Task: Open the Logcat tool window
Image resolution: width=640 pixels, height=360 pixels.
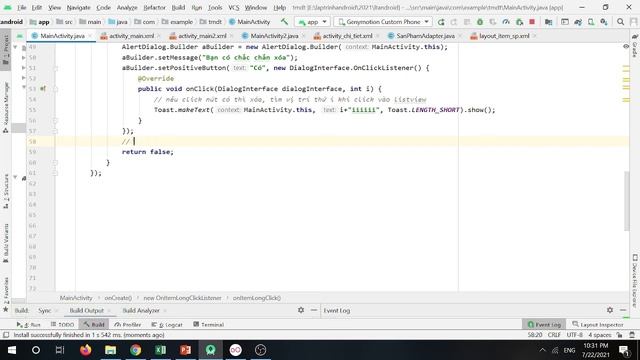Action: 167,324
